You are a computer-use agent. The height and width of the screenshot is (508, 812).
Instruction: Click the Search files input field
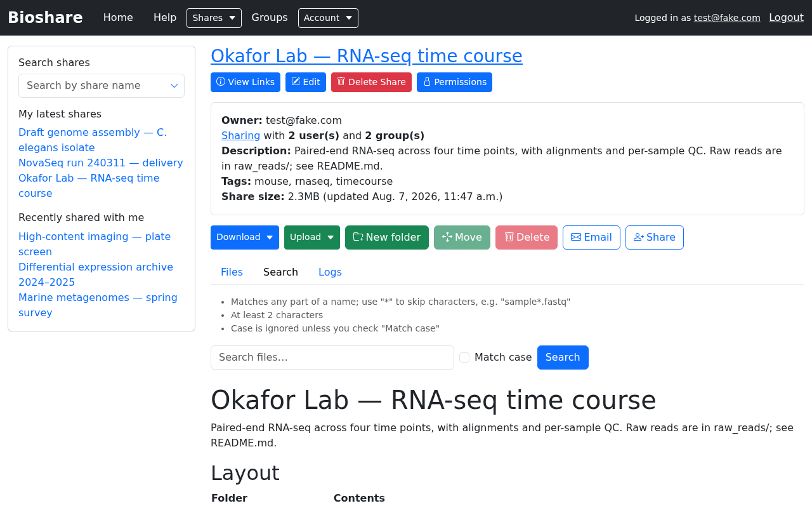tap(332, 358)
